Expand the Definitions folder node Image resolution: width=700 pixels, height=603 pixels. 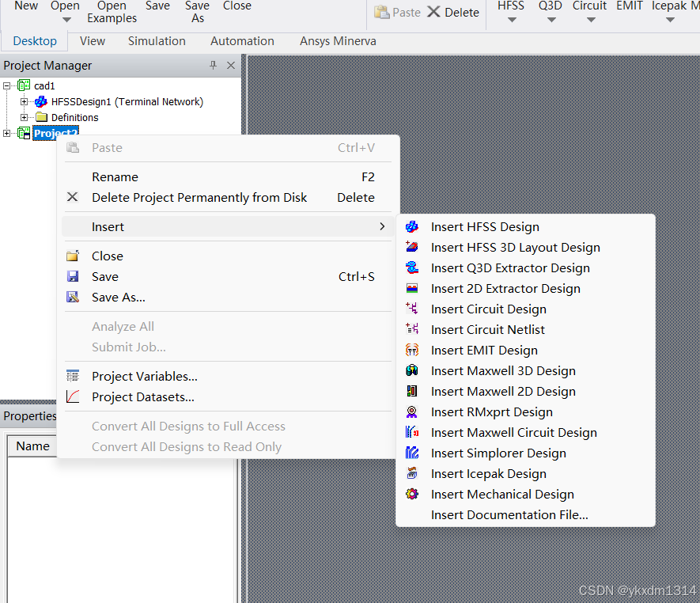tap(24, 117)
